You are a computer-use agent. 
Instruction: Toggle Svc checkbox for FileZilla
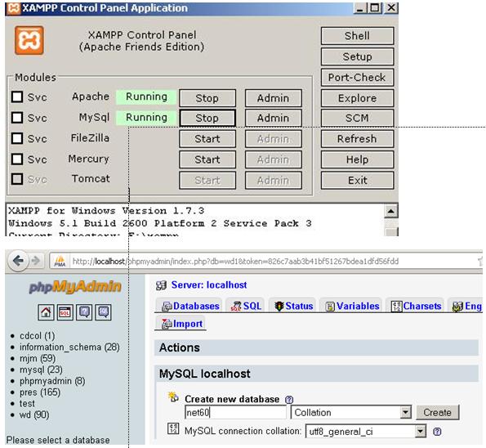coord(17,138)
